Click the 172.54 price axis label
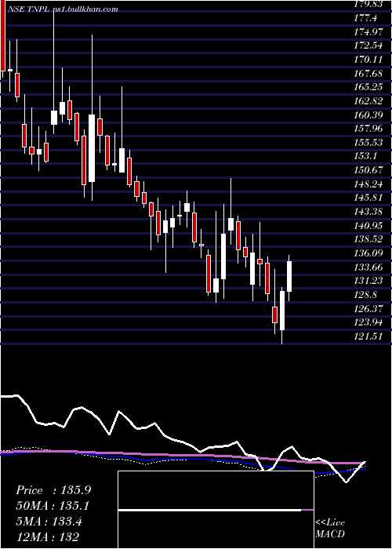Screen dimensions: 392x549 tap(368, 45)
